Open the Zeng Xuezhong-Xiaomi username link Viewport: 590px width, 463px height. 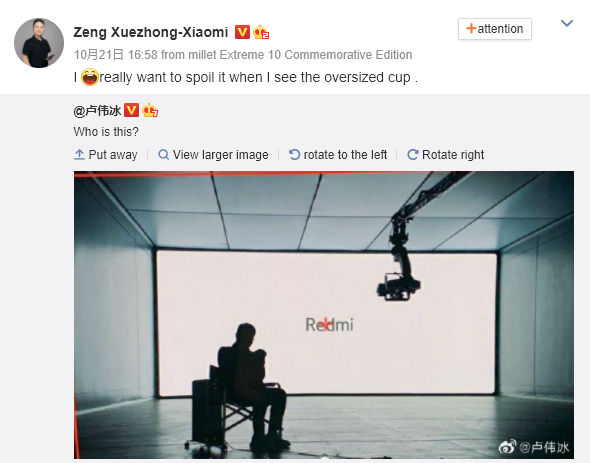151,32
